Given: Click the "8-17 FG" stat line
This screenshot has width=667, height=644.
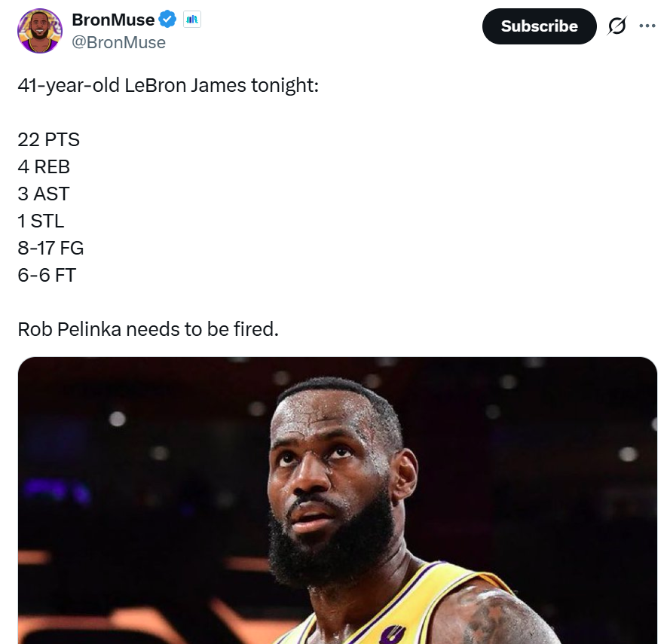Looking at the screenshot, I should [50, 248].
